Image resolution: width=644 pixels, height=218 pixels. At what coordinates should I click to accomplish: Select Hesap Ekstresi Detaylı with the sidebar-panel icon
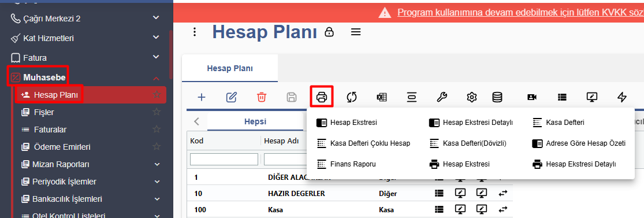click(x=471, y=123)
